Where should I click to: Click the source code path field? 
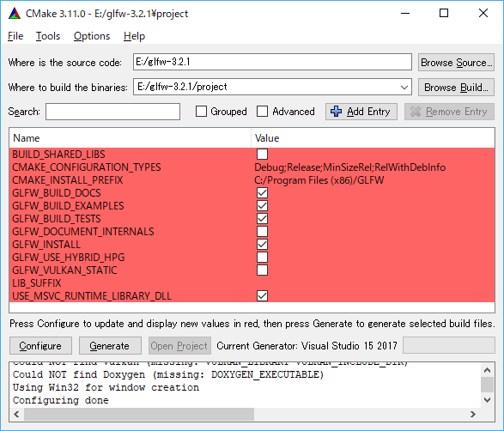[272, 62]
